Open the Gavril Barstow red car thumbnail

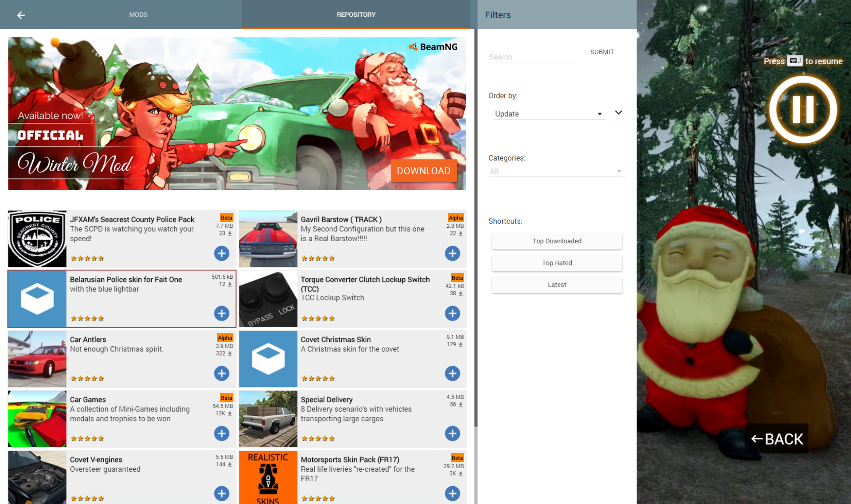click(268, 239)
